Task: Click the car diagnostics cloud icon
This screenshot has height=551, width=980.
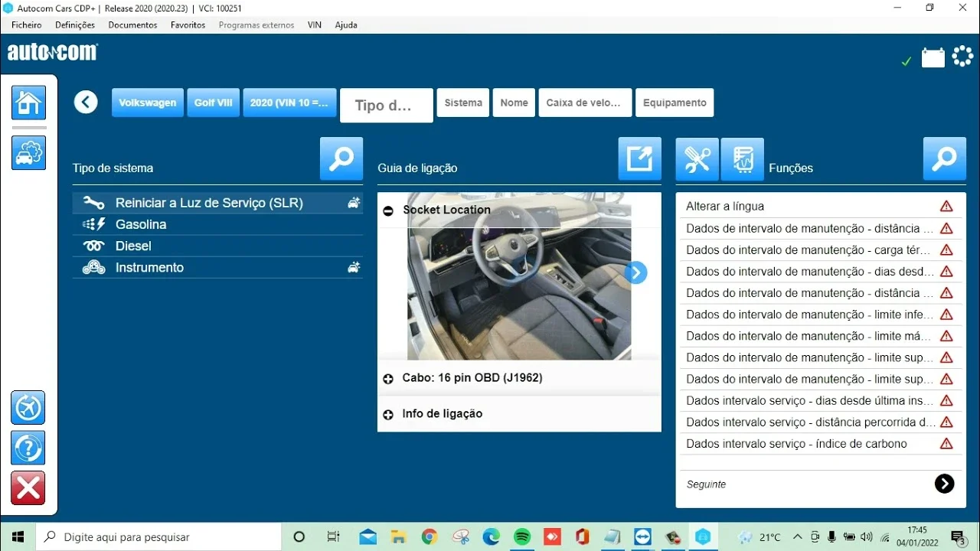Action: click(x=28, y=152)
